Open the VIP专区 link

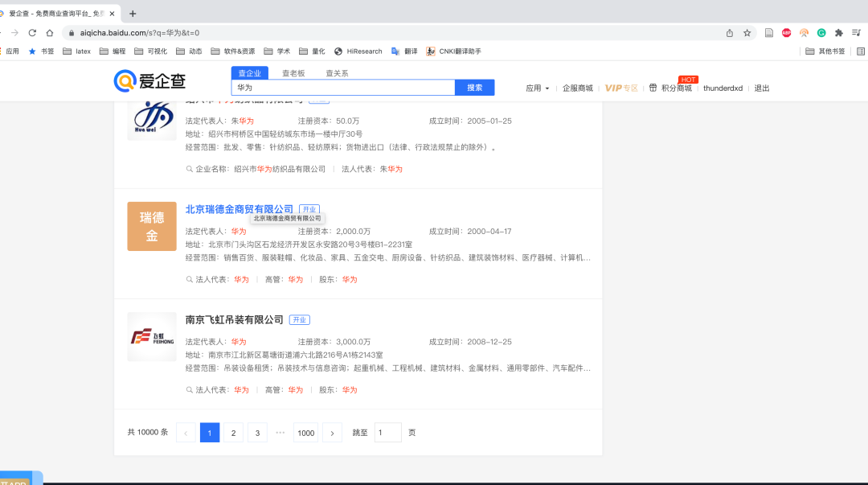pyautogui.click(x=620, y=88)
